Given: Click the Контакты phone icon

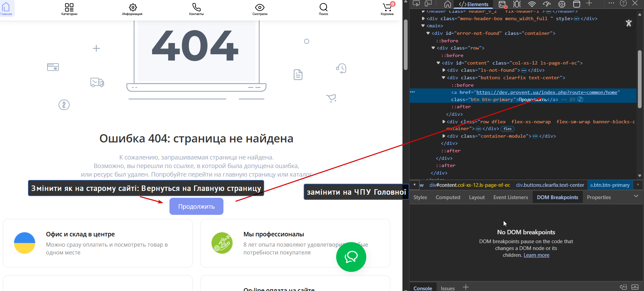Looking at the screenshot, I should click(196, 7).
